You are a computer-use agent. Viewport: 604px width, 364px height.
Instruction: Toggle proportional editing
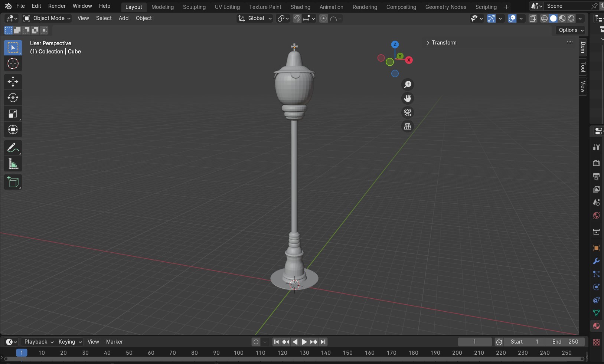click(324, 19)
